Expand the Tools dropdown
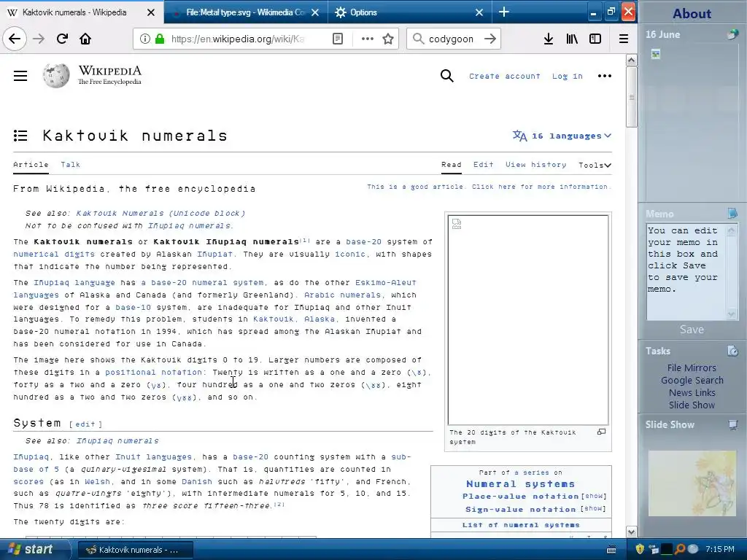This screenshot has height=560, width=747. coord(595,166)
